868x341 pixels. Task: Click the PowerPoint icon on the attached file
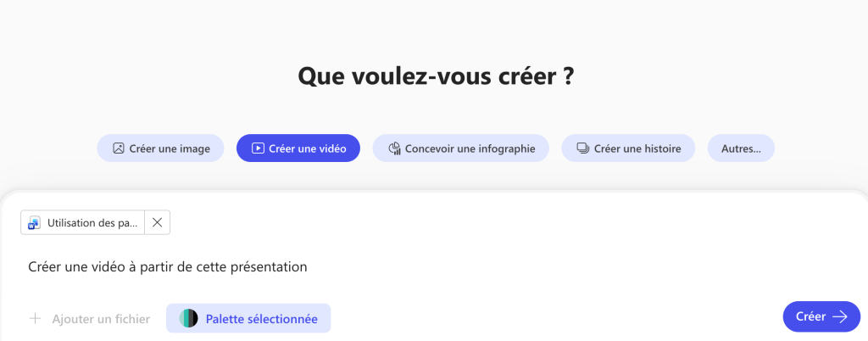35,223
